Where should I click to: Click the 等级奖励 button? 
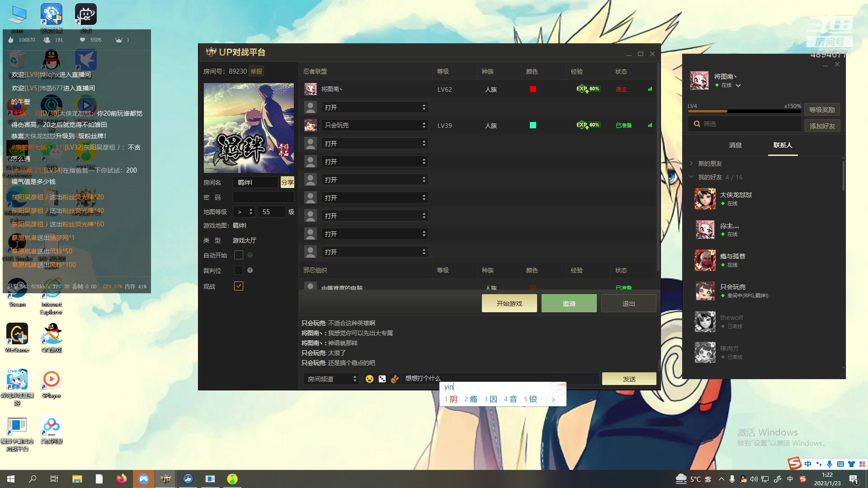point(822,109)
